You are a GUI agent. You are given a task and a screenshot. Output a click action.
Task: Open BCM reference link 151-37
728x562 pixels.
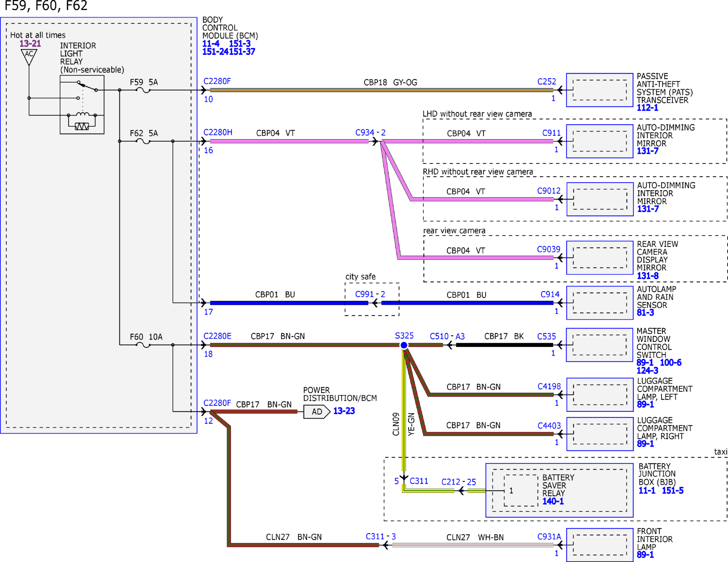(242, 52)
